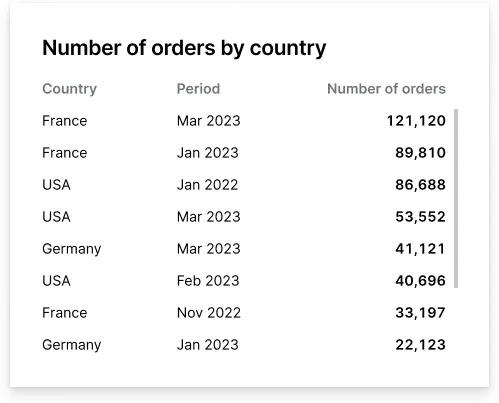The image size is (499, 403).
Task: Click the 121,120 orders value
Action: tap(416, 121)
